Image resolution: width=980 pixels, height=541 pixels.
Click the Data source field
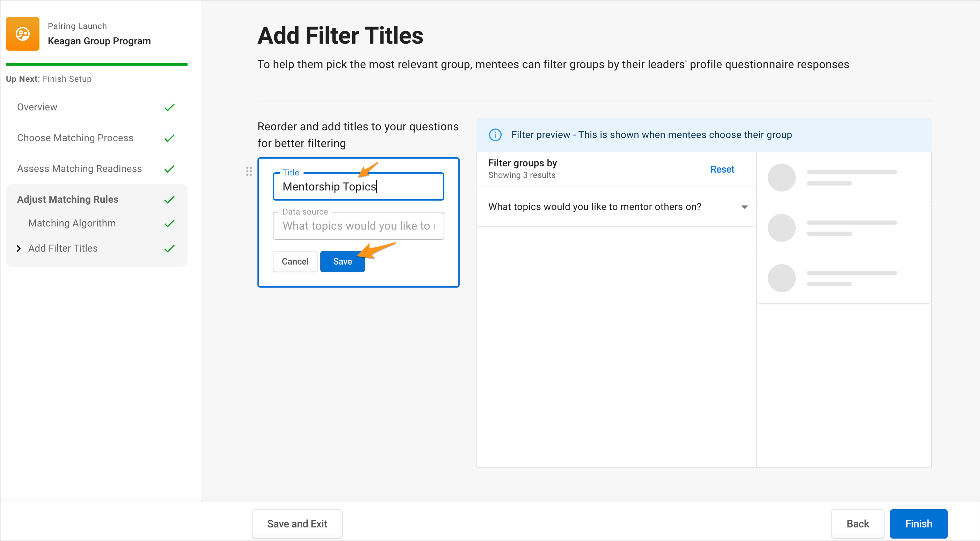point(358,226)
